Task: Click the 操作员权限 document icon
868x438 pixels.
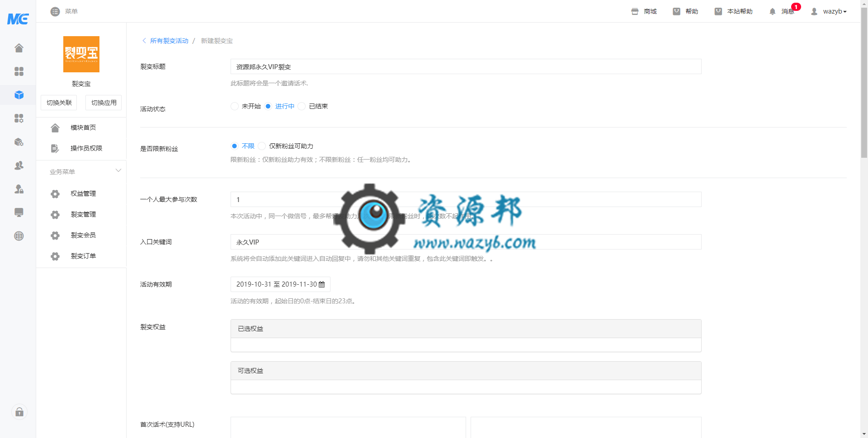Action: pyautogui.click(x=55, y=148)
